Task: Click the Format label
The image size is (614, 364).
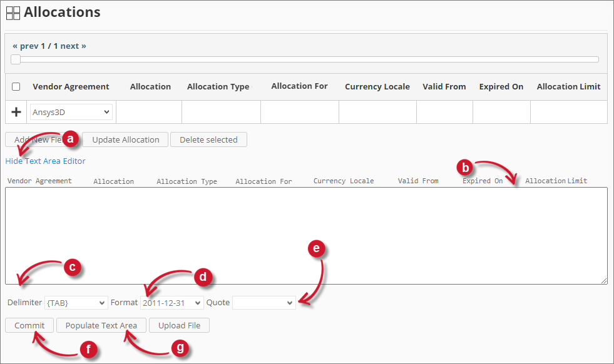Action: pyautogui.click(x=124, y=303)
